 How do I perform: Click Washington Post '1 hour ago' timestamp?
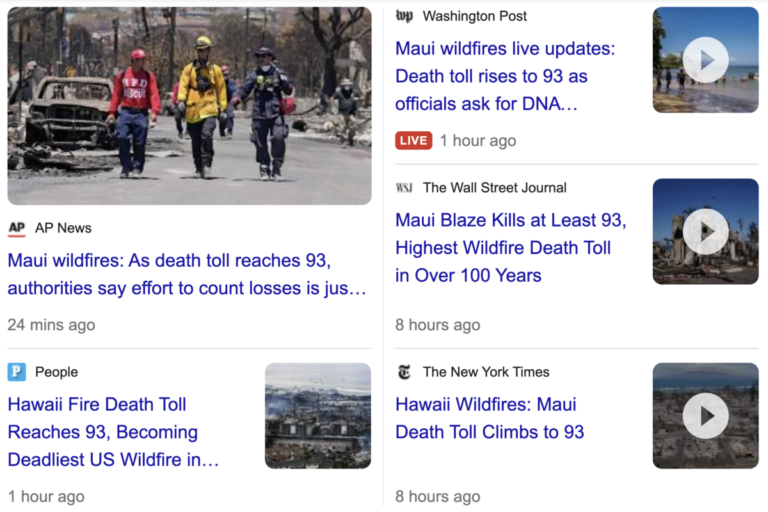(x=478, y=141)
